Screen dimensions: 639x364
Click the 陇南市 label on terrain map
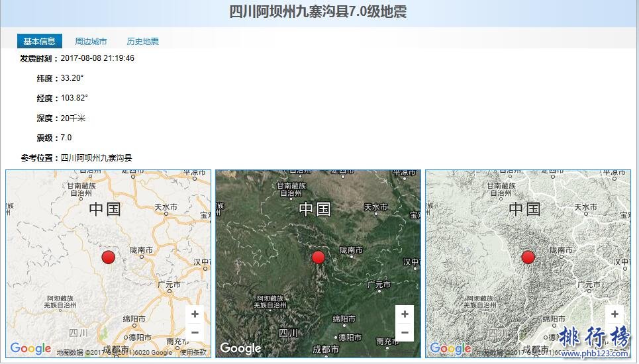561,250
